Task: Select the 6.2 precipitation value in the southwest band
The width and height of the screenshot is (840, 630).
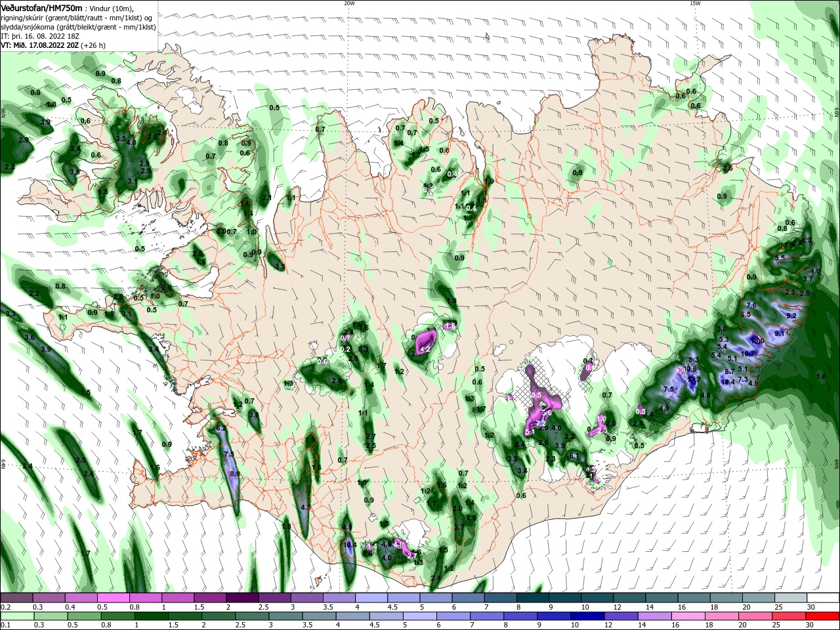Action: pos(220,428)
